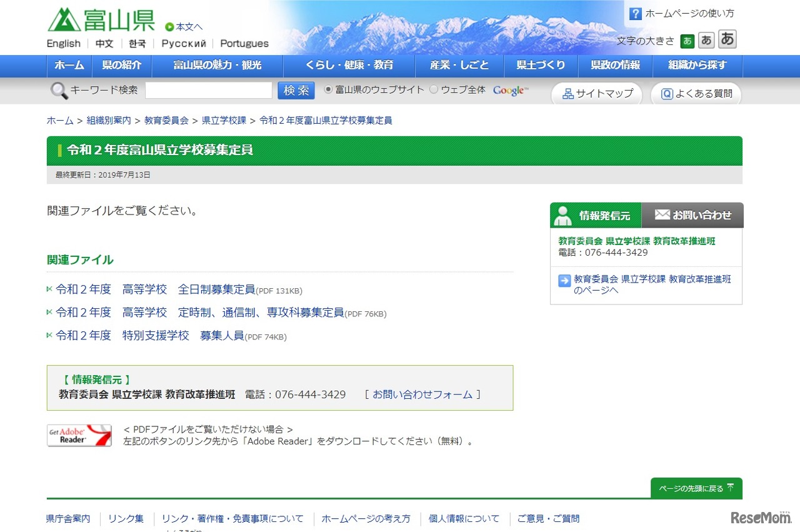Image resolution: width=800 pixels, height=532 pixels.
Task: Click inside the keyword search input field
Action: coord(208,90)
